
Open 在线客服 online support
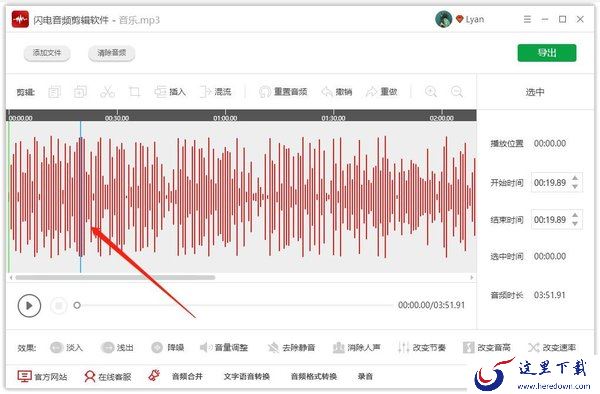(108, 376)
